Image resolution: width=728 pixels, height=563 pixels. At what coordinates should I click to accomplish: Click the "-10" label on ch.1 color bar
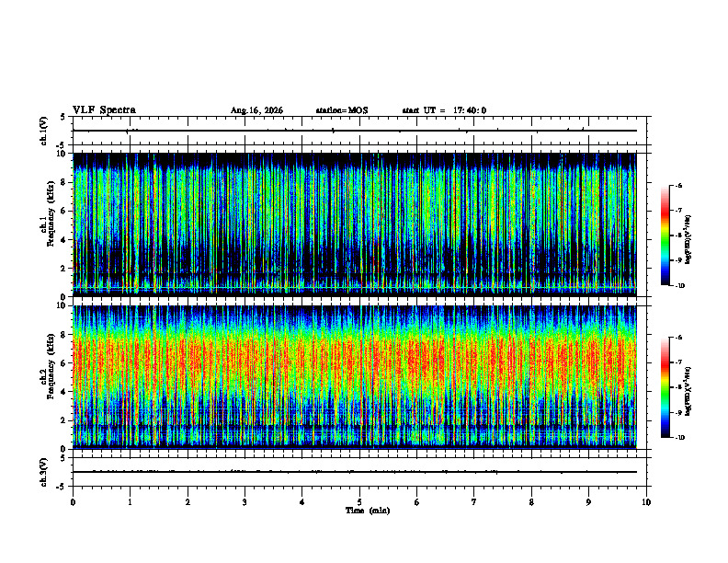[679, 286]
